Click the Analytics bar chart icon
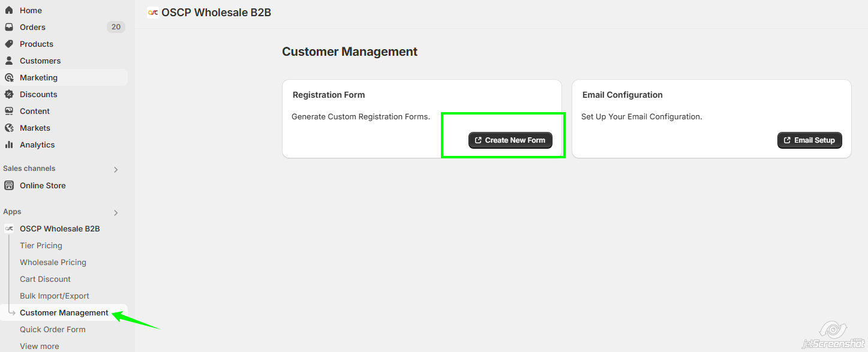Viewport: 868px width, 352px height. pyautogui.click(x=9, y=145)
